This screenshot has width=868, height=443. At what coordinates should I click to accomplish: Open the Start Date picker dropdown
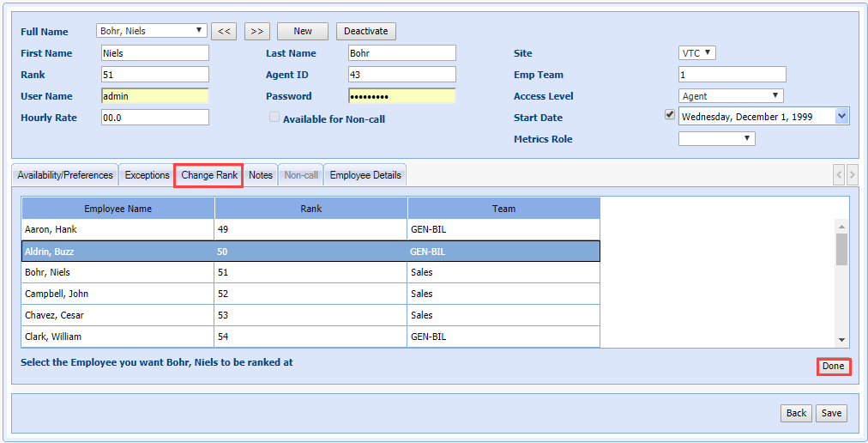841,116
